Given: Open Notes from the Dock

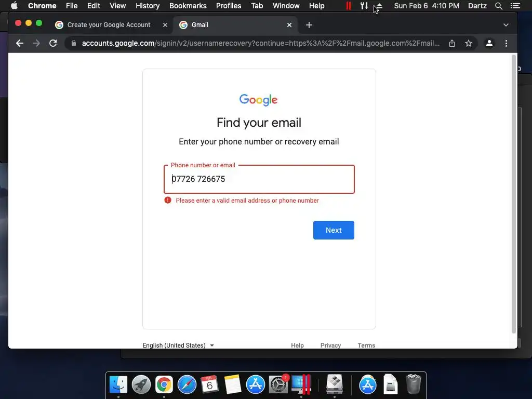Looking at the screenshot, I should pyautogui.click(x=233, y=385).
